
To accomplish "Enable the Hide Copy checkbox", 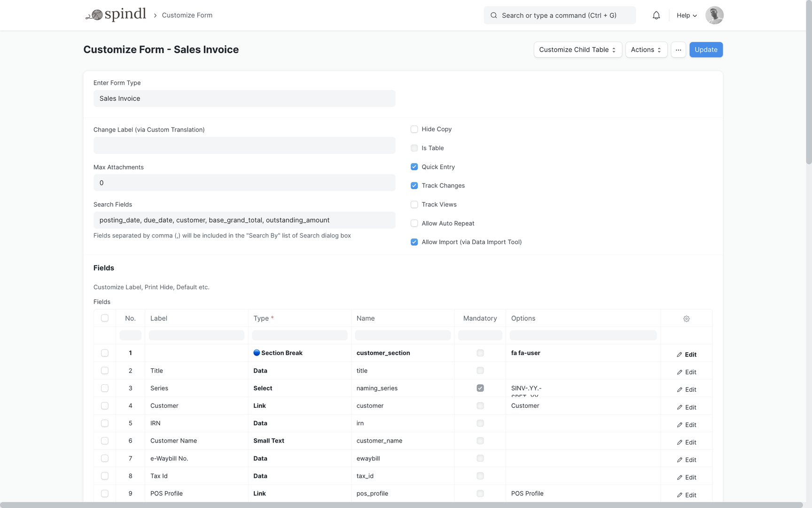I will pyautogui.click(x=414, y=129).
